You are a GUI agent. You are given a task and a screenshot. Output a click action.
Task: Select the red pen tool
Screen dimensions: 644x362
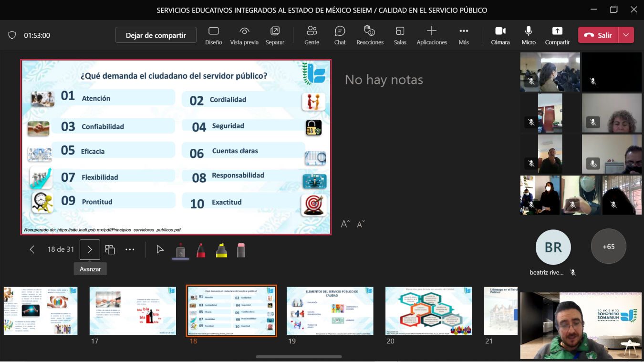[x=201, y=250]
